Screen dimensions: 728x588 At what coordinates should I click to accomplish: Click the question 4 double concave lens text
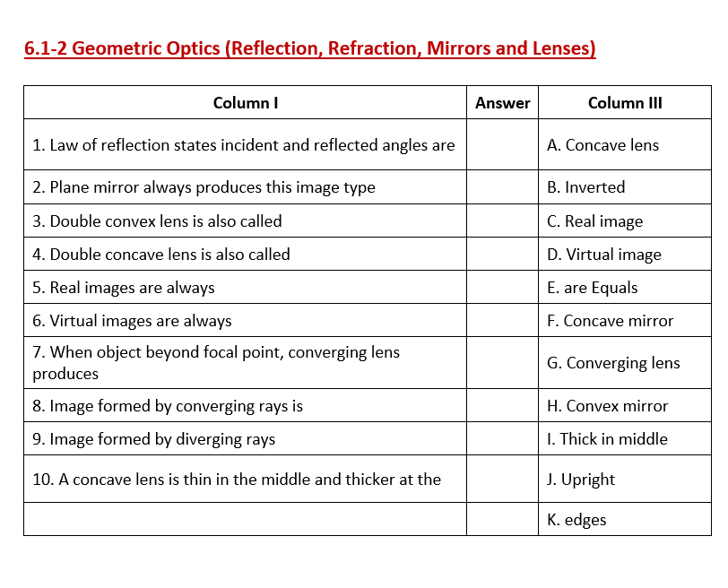[x=161, y=255]
